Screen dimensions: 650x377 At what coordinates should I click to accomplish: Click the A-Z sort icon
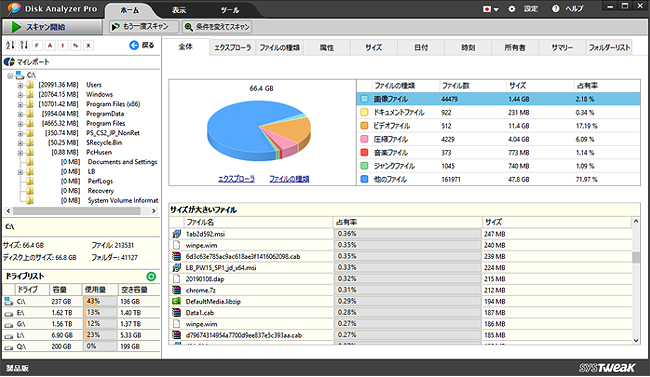10,45
